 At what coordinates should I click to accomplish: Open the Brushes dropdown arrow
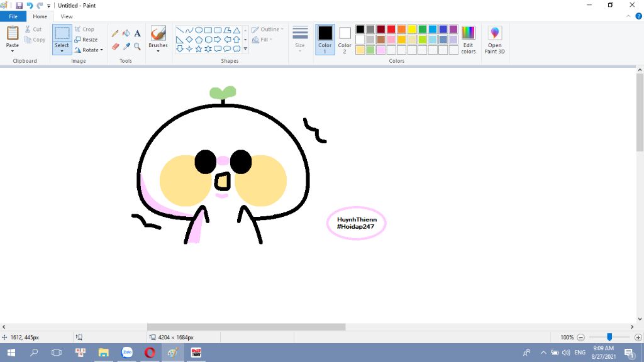[x=158, y=51]
